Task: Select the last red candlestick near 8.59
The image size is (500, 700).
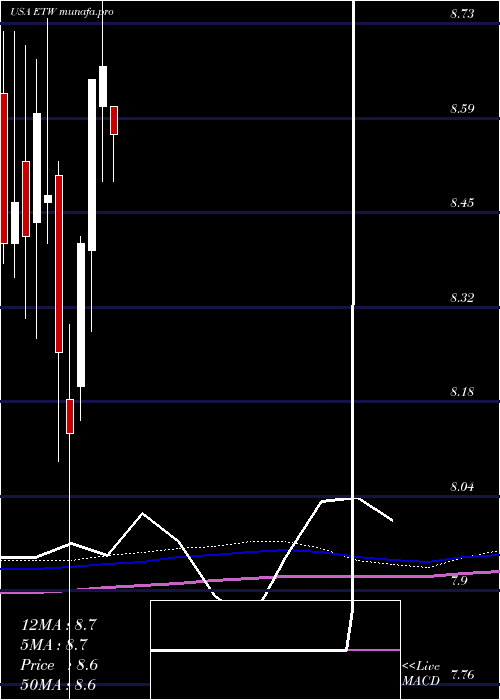Action: pos(114,120)
